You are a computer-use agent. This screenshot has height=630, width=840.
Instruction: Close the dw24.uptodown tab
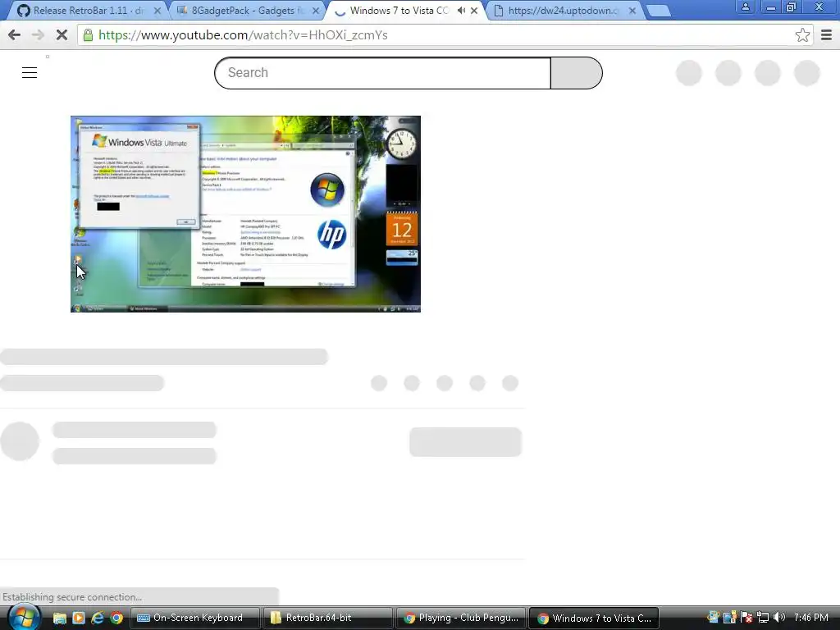tap(632, 11)
